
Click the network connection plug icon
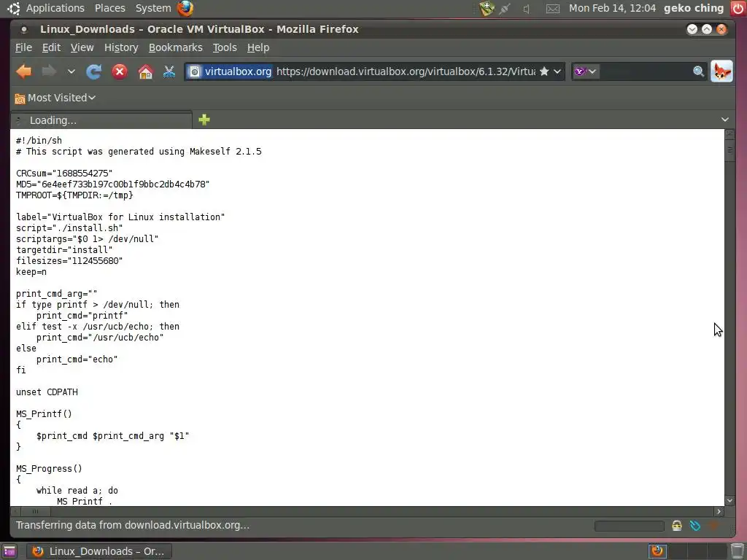tap(505, 9)
